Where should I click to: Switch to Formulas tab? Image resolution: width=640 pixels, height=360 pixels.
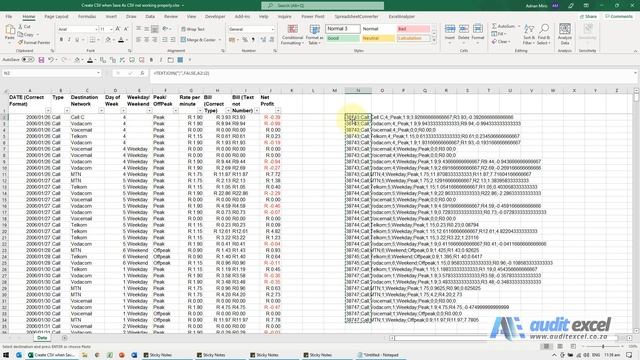tap(87, 17)
